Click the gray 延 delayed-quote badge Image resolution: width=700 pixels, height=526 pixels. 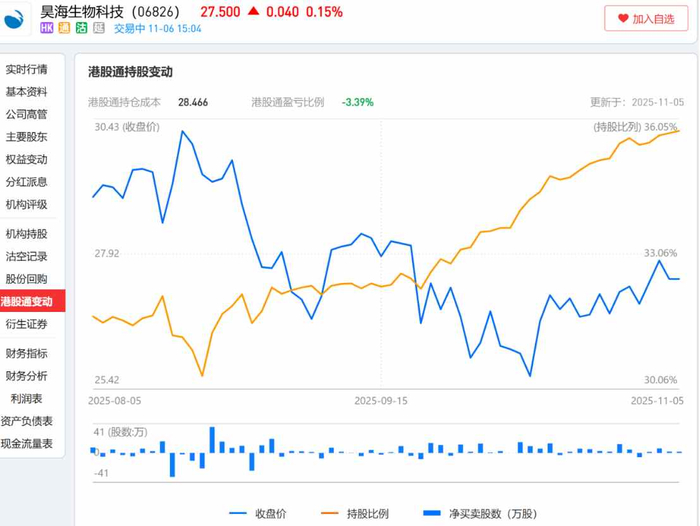98,28
